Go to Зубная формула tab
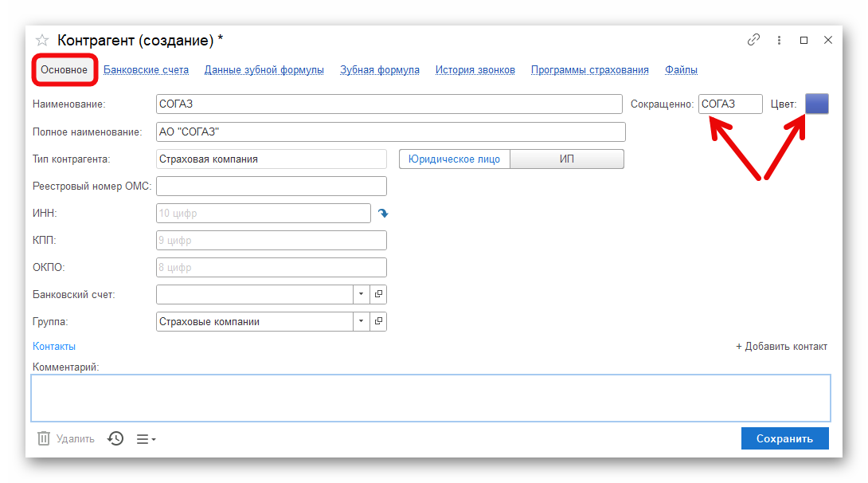Screen dimensions: 868x483 click(x=380, y=70)
